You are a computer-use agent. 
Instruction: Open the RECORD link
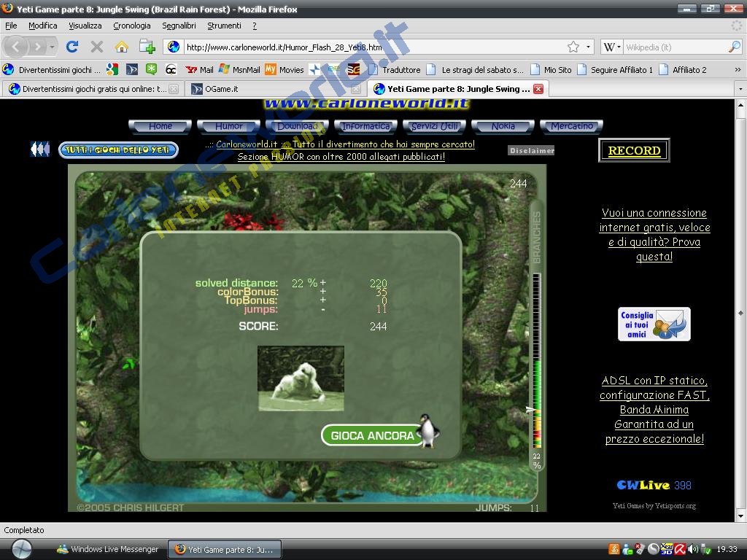pos(634,150)
